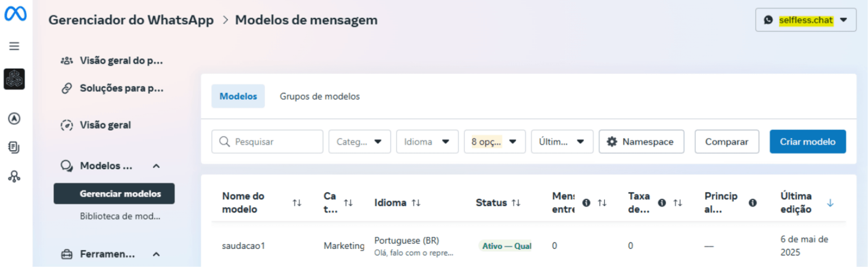Click the gauge icon beside Visão geral
This screenshot has height=267, width=868.
(67, 126)
